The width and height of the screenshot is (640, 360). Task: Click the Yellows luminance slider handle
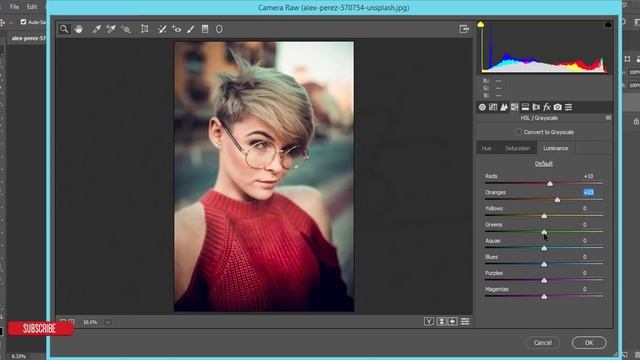(544, 216)
